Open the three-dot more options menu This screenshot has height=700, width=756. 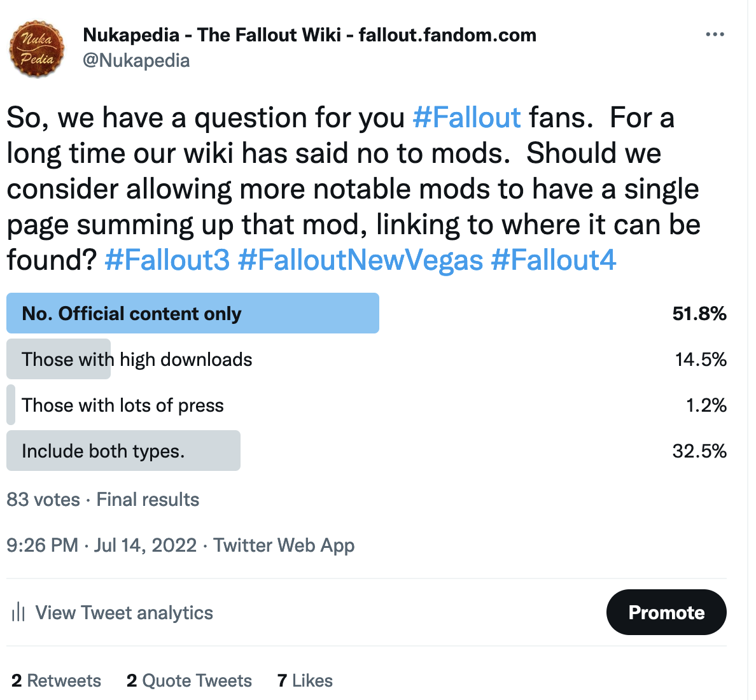point(715,34)
